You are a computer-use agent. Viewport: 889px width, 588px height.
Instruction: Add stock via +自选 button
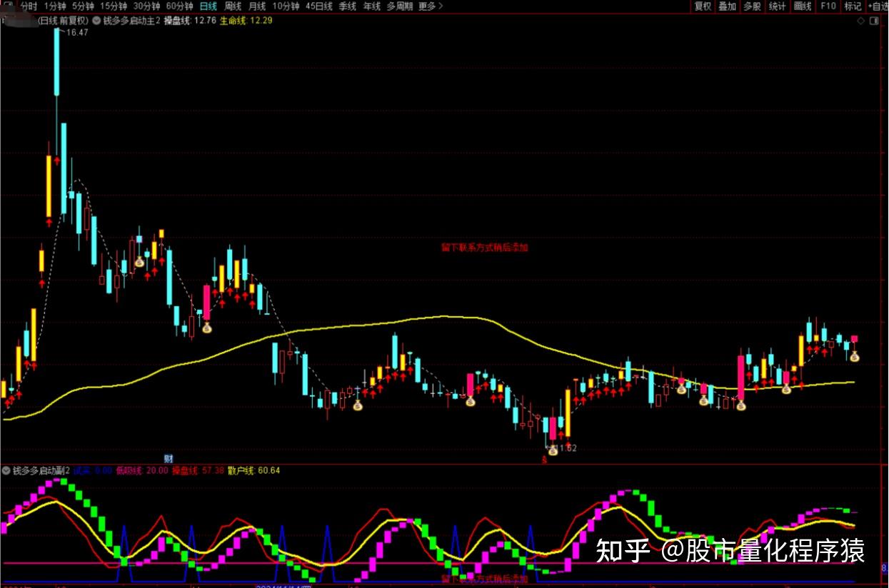[878, 6]
